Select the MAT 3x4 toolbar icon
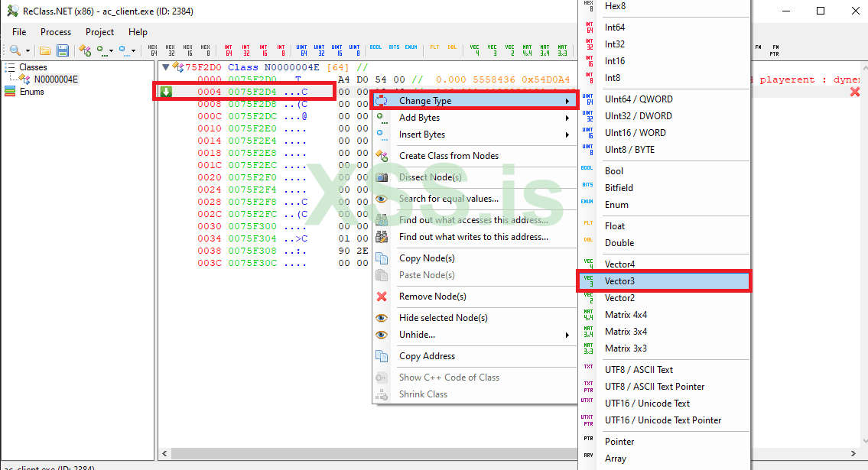The image size is (868, 470). tap(545, 50)
